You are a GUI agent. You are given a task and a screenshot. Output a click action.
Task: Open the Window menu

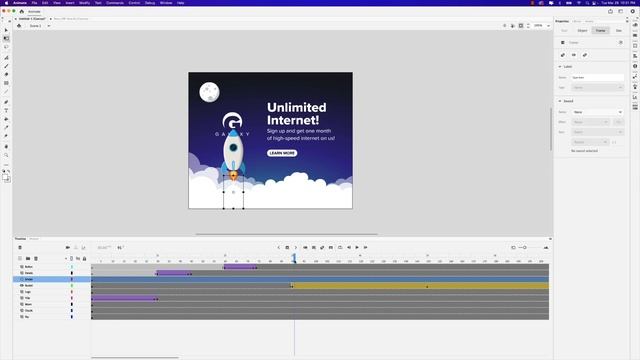(166, 3)
